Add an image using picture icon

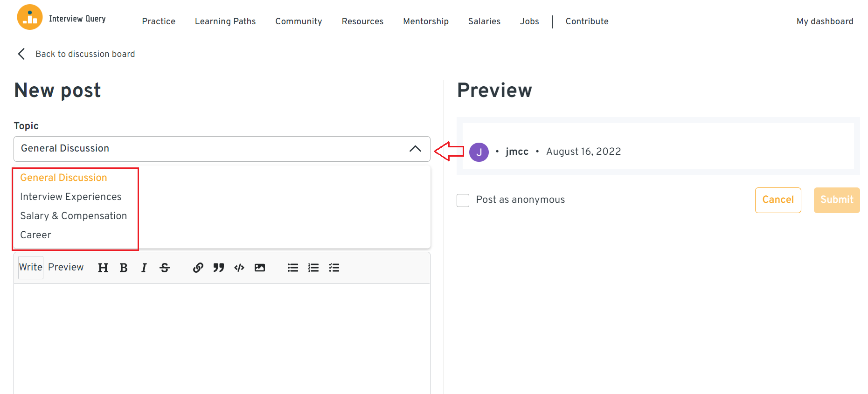[x=260, y=268]
